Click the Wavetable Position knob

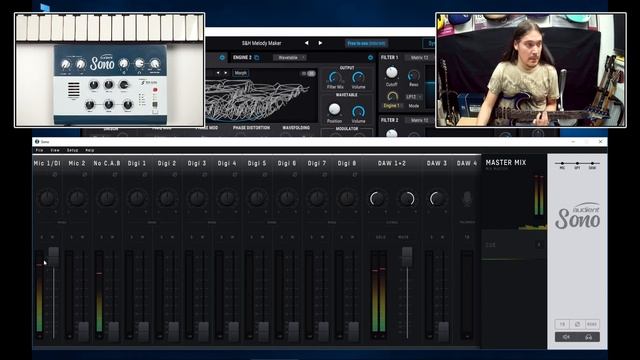point(334,109)
